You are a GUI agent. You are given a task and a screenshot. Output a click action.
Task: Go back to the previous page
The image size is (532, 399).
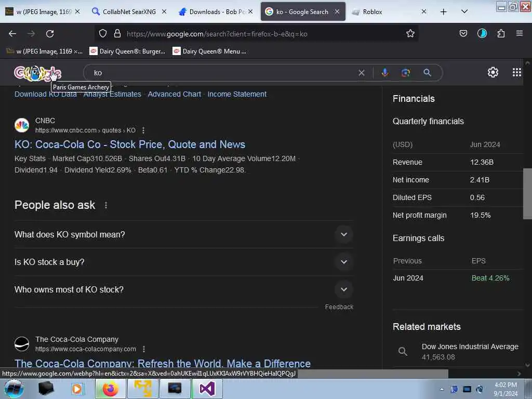(x=12, y=34)
